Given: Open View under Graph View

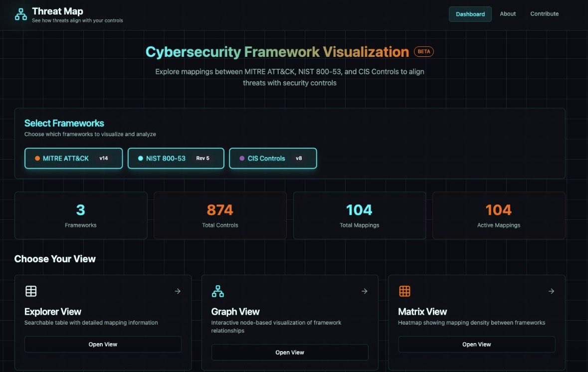Looking at the screenshot, I should (x=290, y=352).
